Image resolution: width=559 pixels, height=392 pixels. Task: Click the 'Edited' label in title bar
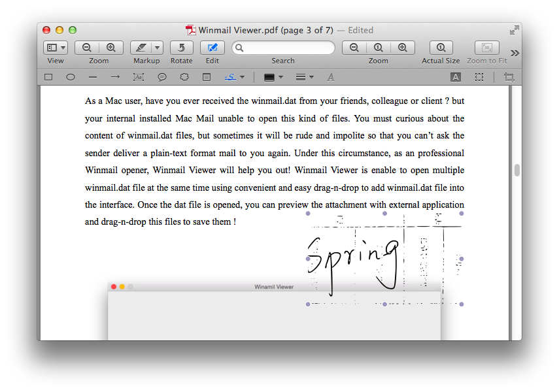pyautogui.click(x=360, y=30)
